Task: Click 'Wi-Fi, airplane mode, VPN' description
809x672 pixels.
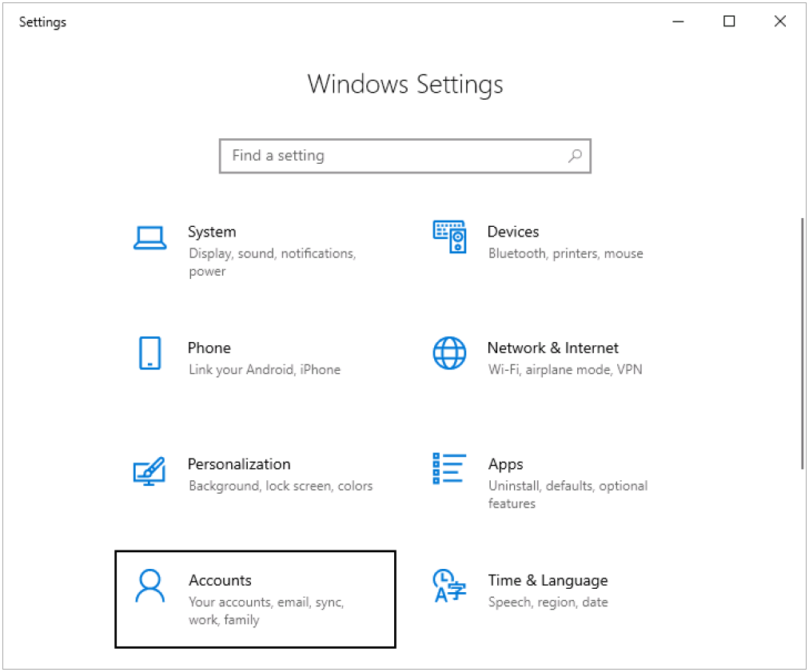Action: tap(565, 370)
